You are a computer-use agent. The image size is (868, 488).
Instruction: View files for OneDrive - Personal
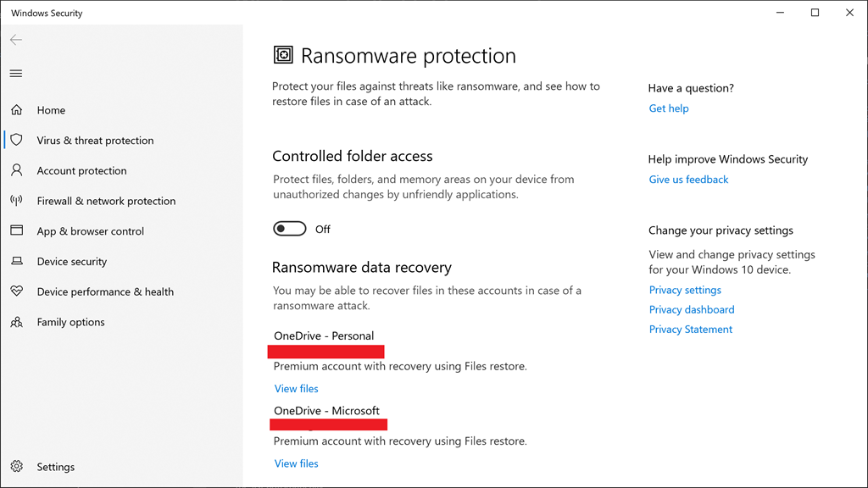coord(297,389)
